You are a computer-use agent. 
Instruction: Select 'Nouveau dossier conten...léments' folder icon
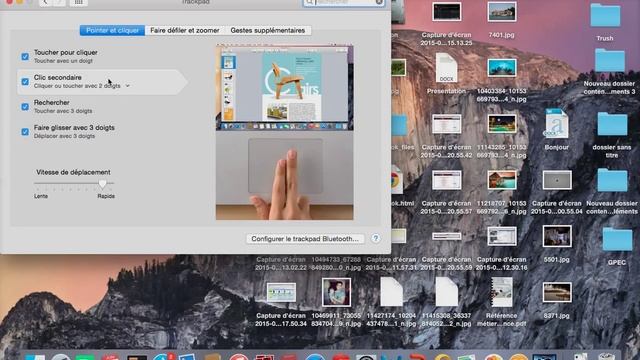tap(612, 180)
